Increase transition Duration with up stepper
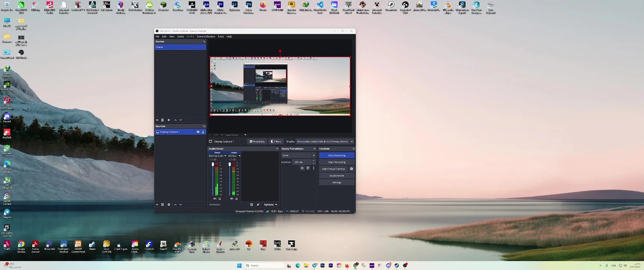Image resolution: width=644 pixels, height=270 pixels. 314,161
